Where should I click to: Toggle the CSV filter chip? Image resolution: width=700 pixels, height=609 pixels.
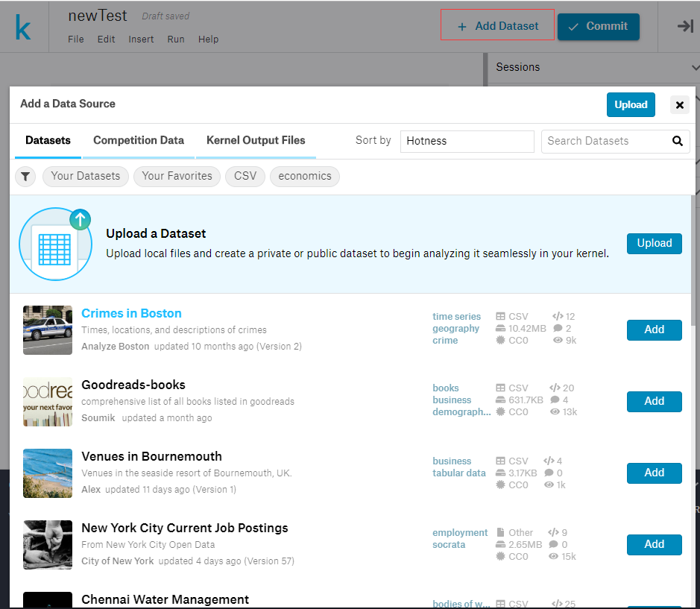coord(245,177)
